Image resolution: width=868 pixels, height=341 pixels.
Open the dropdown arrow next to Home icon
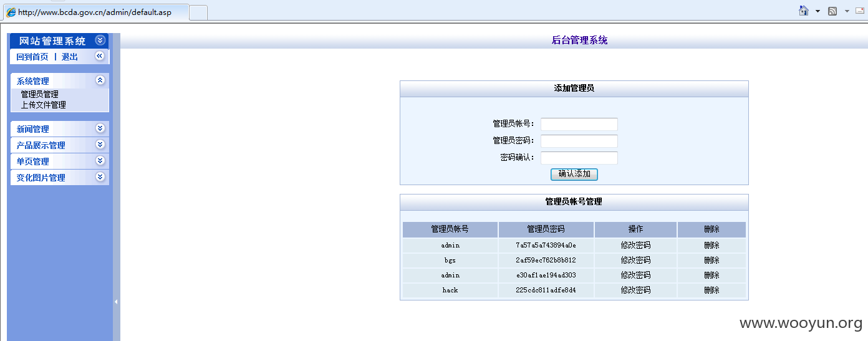tap(817, 11)
